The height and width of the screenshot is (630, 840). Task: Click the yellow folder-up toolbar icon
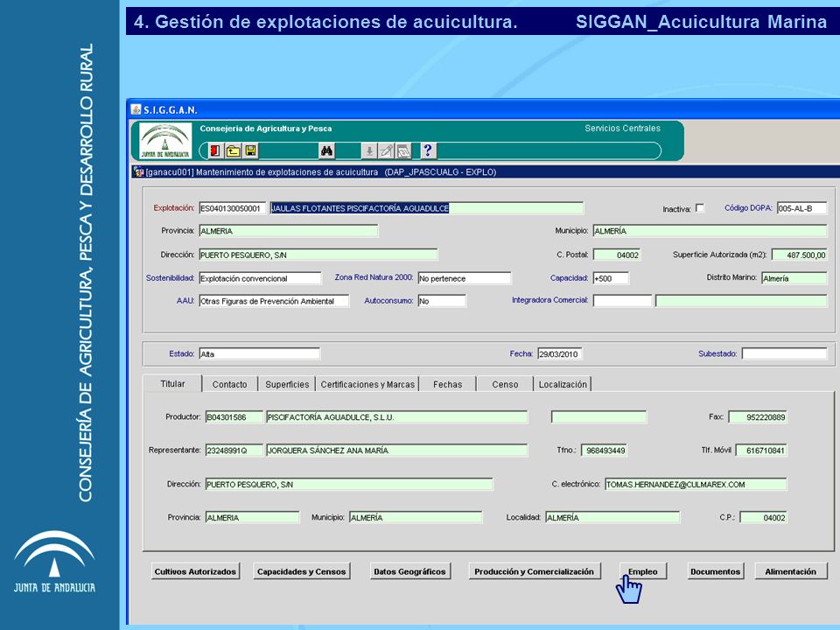(233, 150)
